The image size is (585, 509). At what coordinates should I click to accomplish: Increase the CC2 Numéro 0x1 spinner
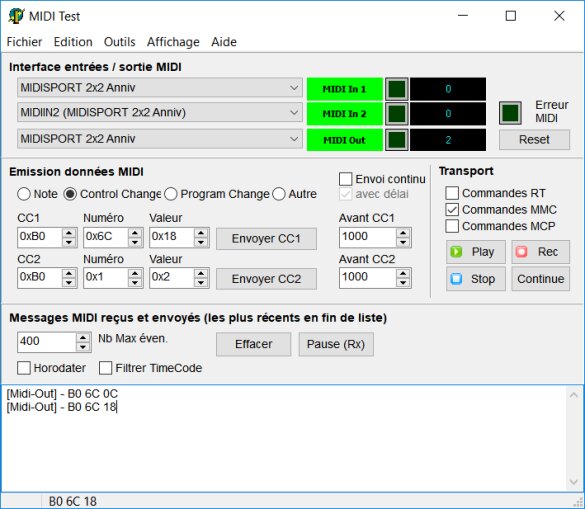pyautogui.click(x=135, y=273)
